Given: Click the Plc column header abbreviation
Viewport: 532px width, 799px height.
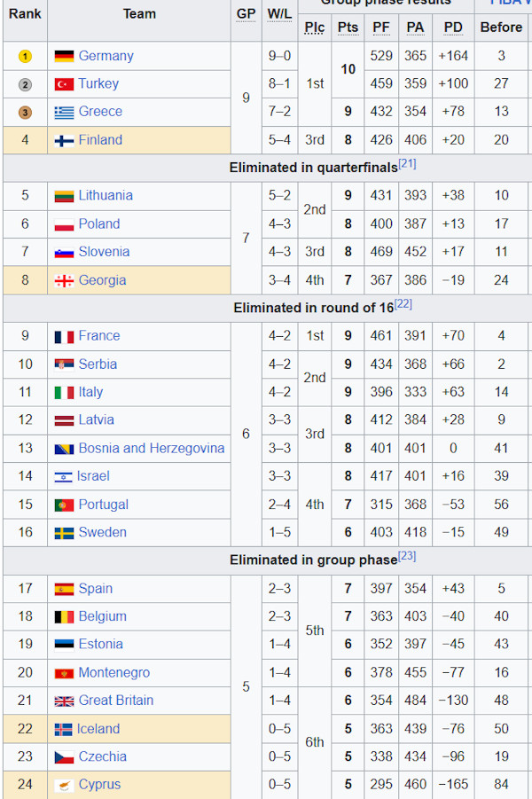Looking at the screenshot, I should click(x=315, y=27).
